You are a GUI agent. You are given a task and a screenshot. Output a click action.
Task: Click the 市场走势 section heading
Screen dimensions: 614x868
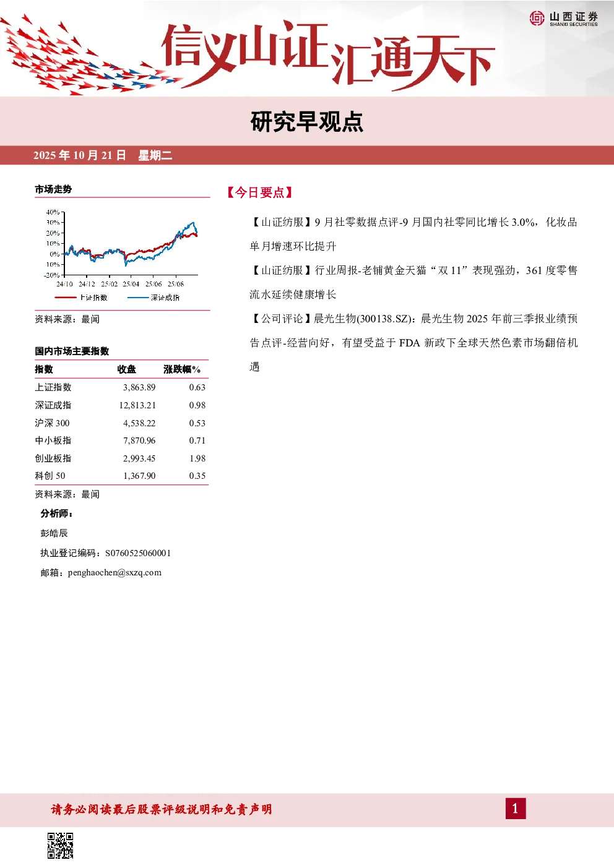tap(53, 189)
